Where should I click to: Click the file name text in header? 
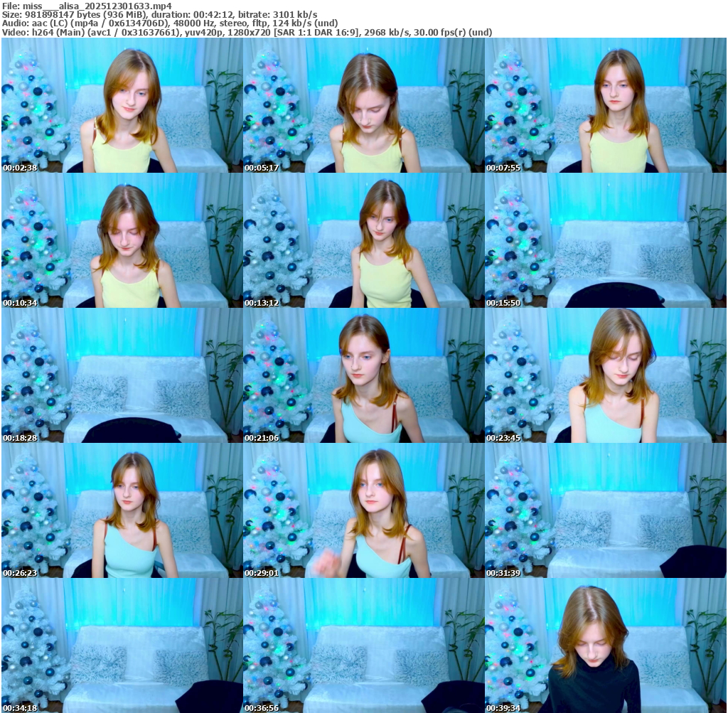point(87,6)
